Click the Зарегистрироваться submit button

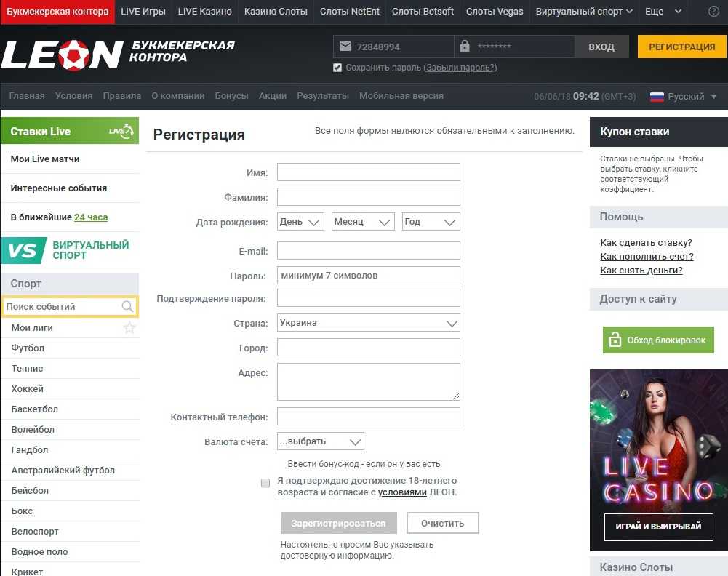click(x=338, y=523)
